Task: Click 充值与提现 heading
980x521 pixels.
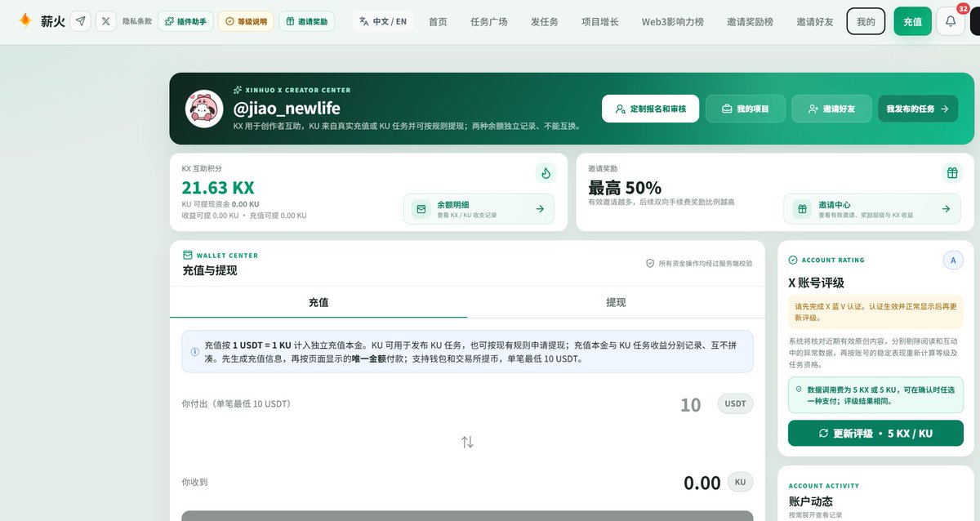Action: (209, 270)
